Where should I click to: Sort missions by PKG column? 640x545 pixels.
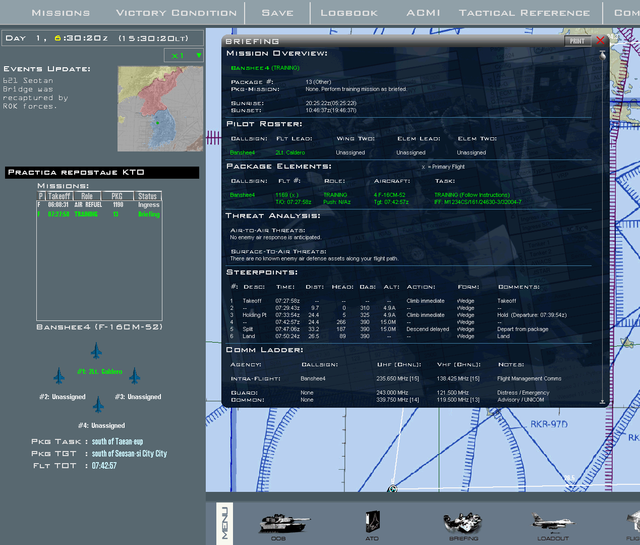pos(118,196)
